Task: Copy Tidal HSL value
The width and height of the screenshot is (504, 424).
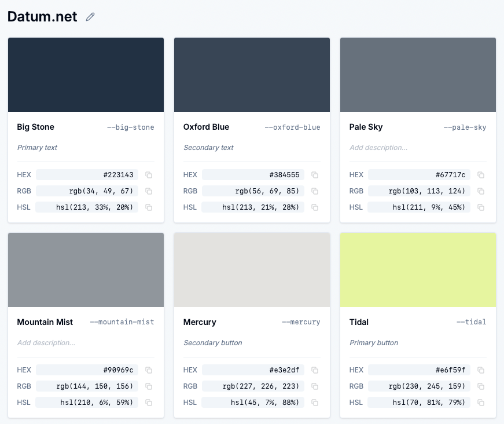Action: point(481,403)
